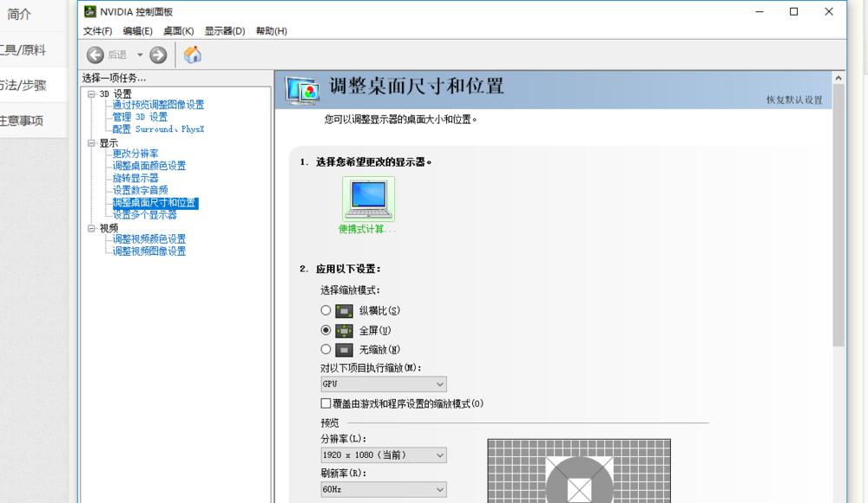Screen dimensions: 868x503
Task: Open 管理 3D 设置
Action: [140, 117]
